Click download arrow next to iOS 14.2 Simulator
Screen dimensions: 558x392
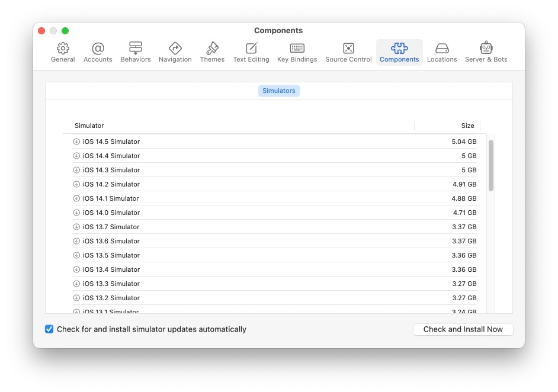pos(76,184)
